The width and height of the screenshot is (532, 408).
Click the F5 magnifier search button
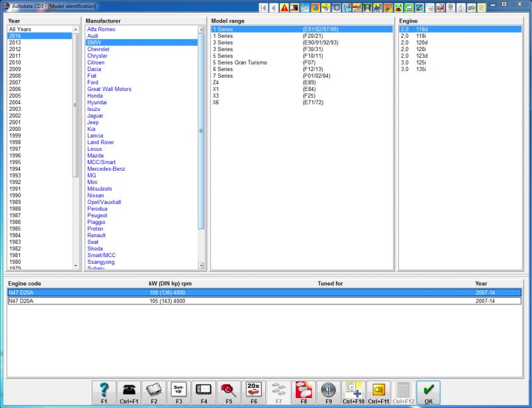229,393
